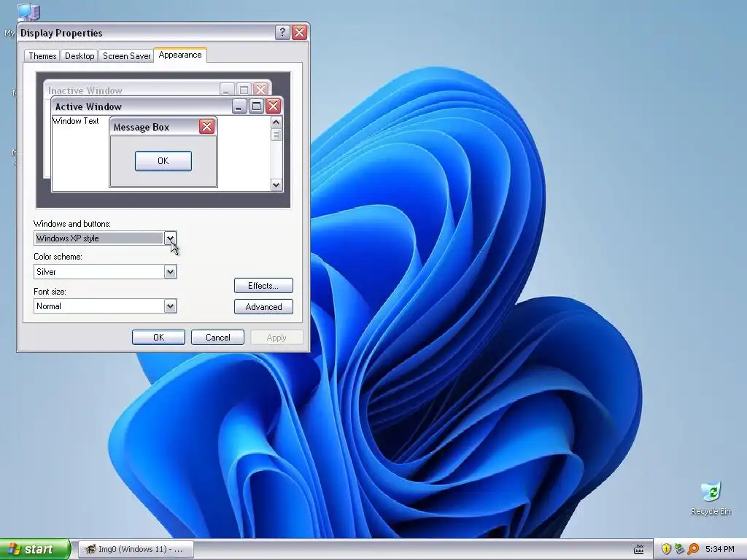Click Active Window preview maximize icon
The height and width of the screenshot is (560, 747).
pyautogui.click(x=256, y=106)
